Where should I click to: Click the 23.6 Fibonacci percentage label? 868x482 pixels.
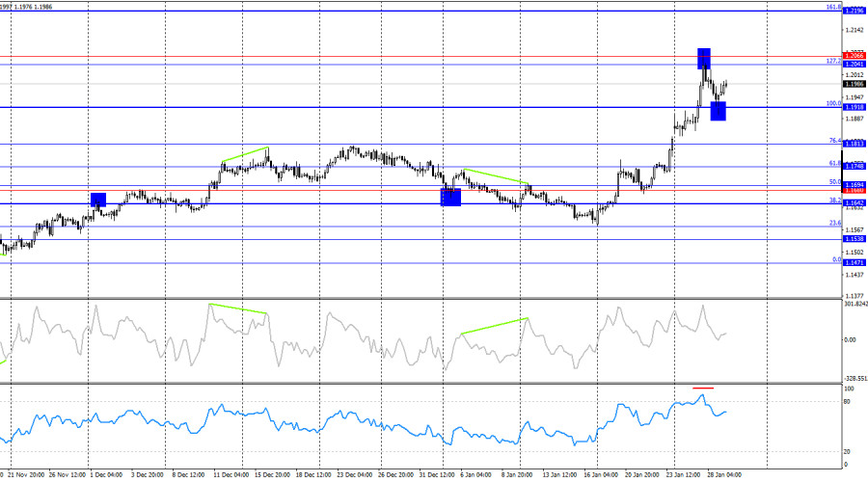click(x=835, y=223)
